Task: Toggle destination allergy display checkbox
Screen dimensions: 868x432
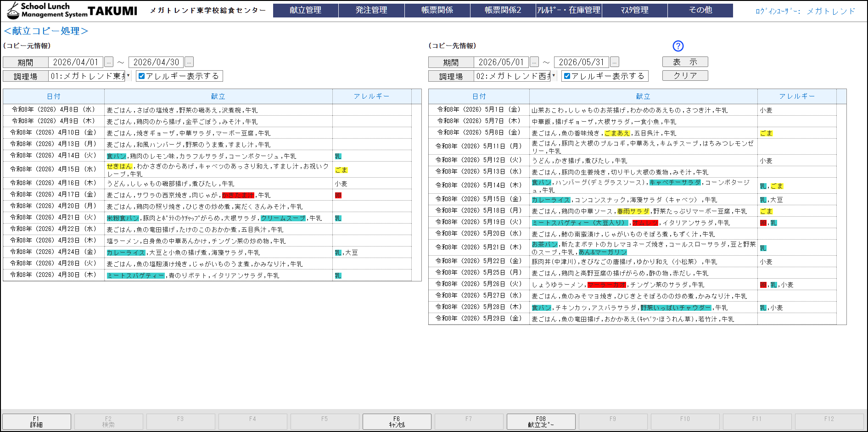Action: coord(567,76)
